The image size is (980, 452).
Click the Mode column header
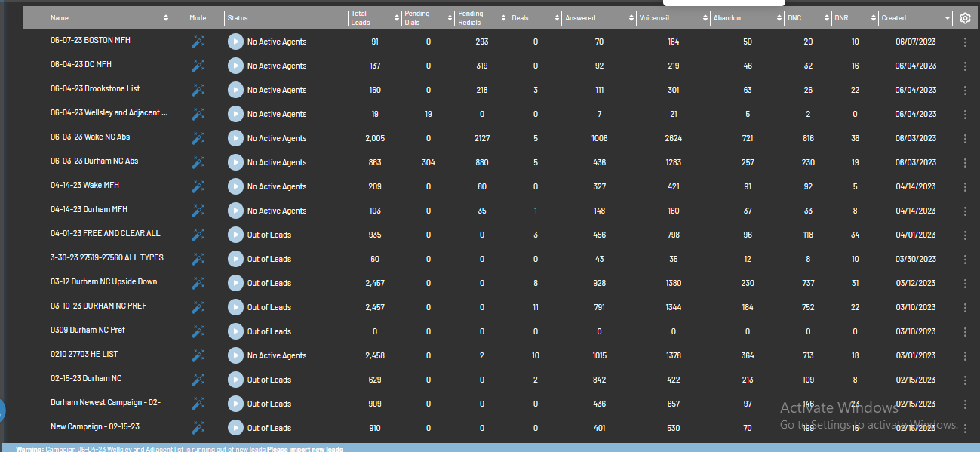198,18
